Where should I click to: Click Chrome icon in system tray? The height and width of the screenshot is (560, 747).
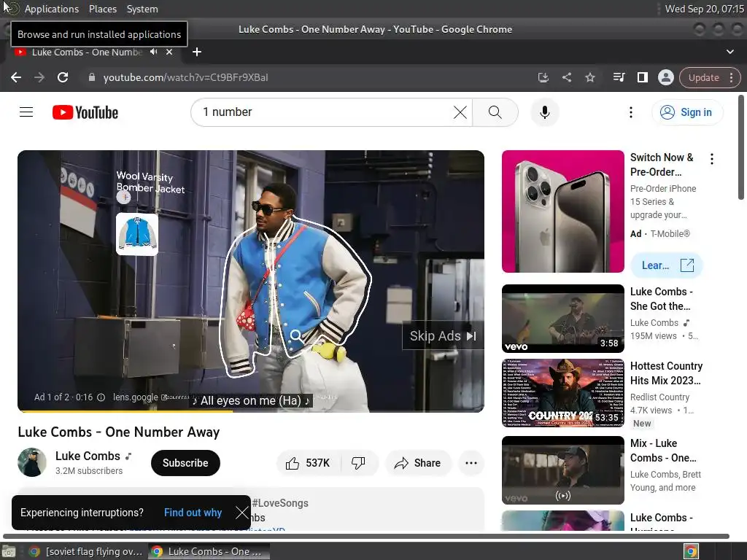click(691, 551)
